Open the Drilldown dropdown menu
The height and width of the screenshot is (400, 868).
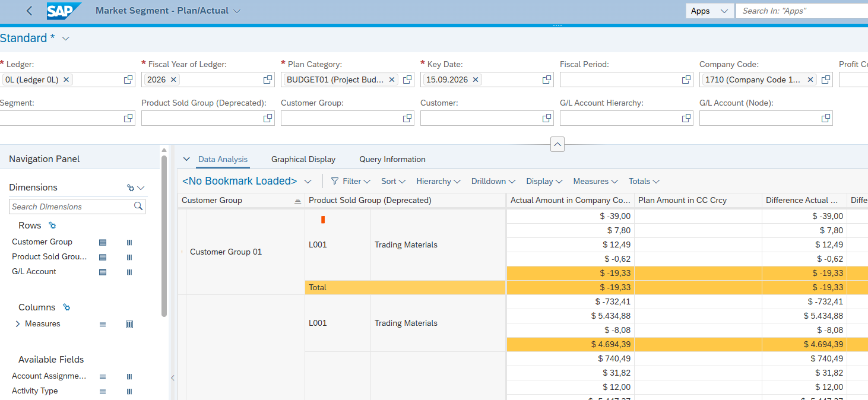point(493,181)
